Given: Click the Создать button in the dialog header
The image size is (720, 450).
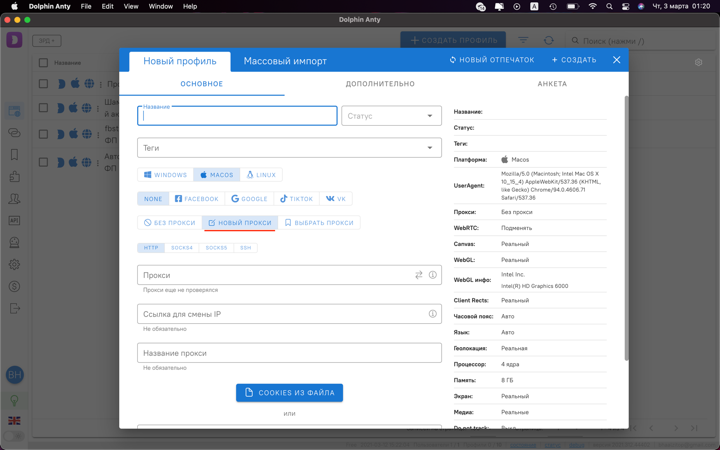Looking at the screenshot, I should click(574, 60).
